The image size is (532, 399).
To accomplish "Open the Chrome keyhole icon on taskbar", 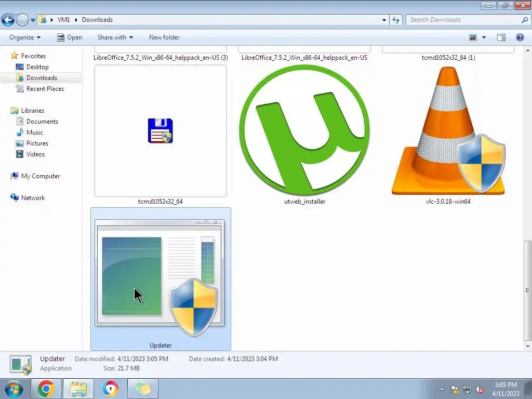I will tap(111, 389).
